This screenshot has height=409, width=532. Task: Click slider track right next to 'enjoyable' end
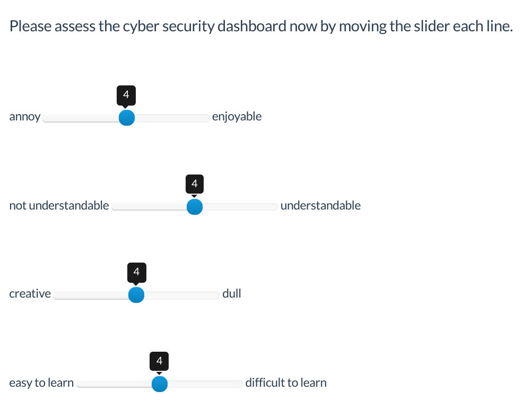click(x=206, y=118)
